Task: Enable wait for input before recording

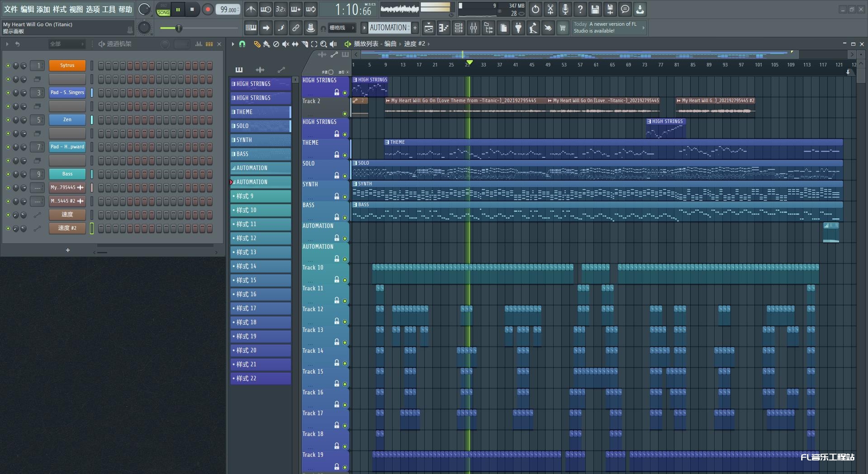Action: tap(266, 9)
